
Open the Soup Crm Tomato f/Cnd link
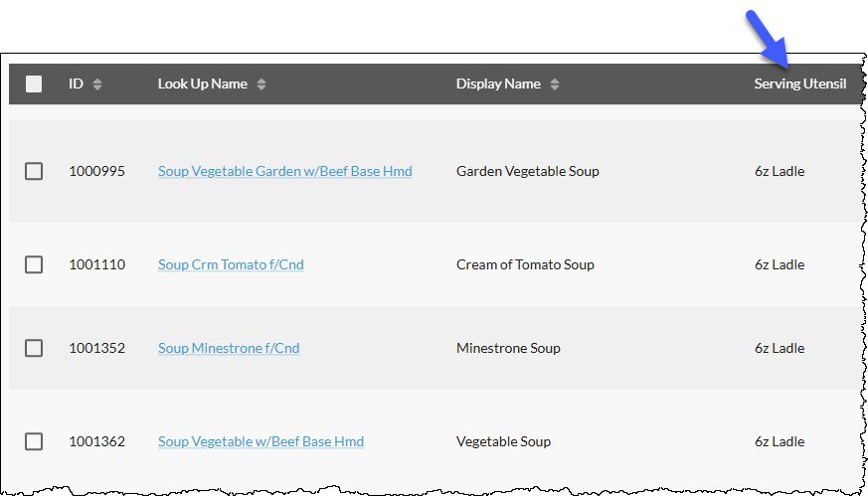tap(231, 264)
